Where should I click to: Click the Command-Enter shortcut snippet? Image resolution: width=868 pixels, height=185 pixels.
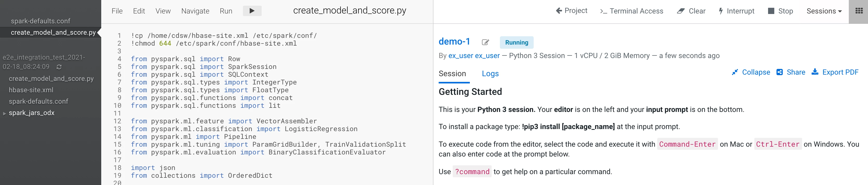tap(687, 144)
